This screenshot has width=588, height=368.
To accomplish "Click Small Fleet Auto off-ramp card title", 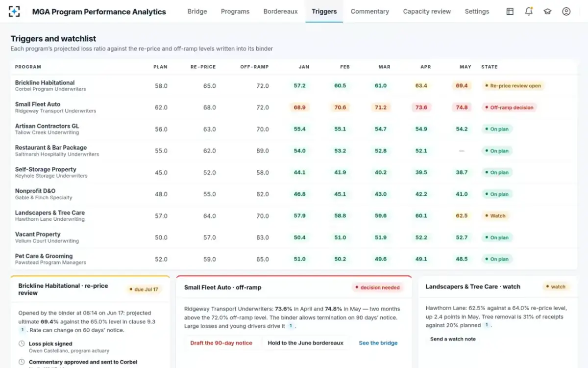I will point(223,288).
